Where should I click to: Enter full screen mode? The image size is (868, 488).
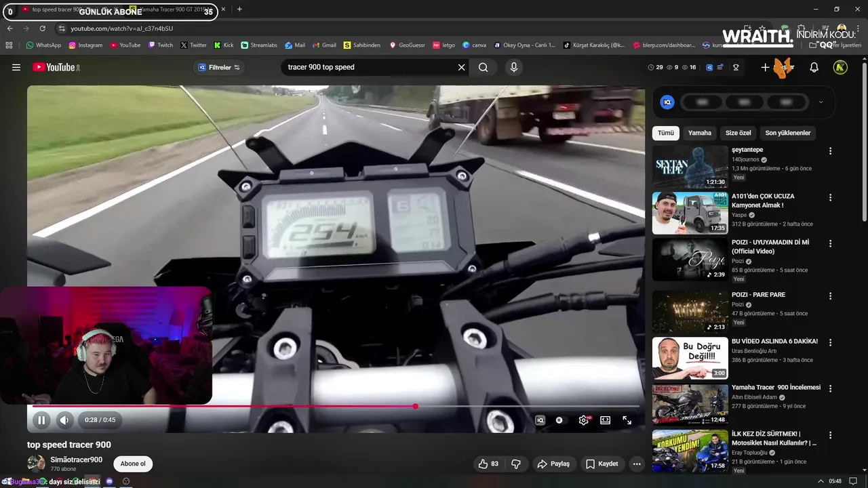627,420
